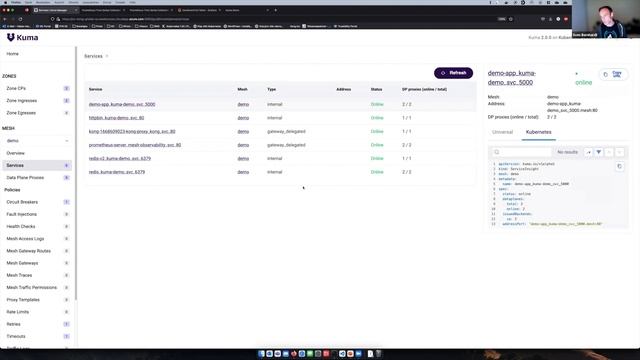This screenshot has width=640, height=360.
Task: Open Rate Limits policy list
Action: pos(18,312)
